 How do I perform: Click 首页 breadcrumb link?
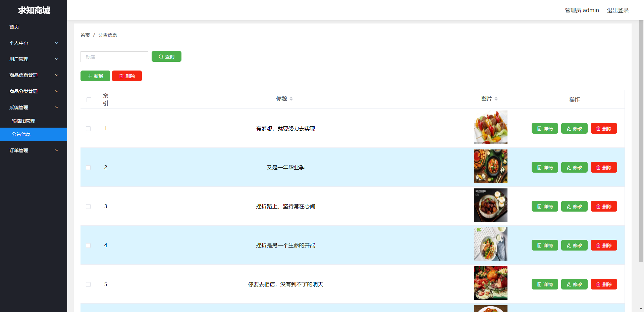(x=85, y=35)
